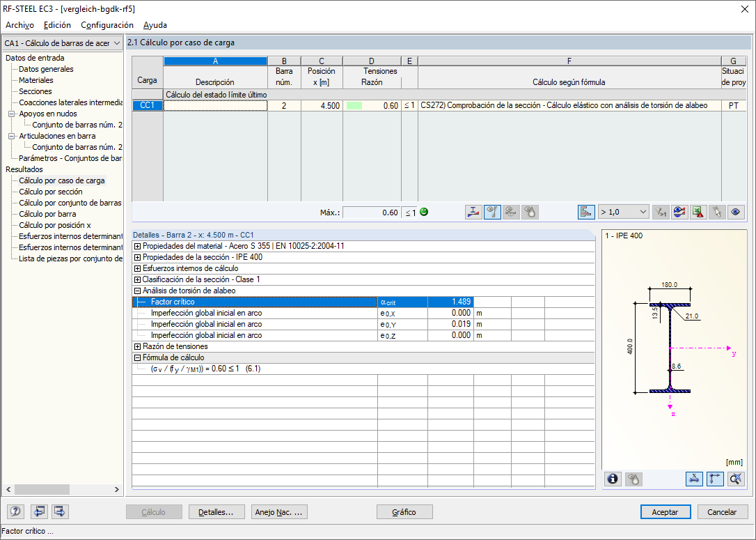
Task: Click the CS272 formula description cell
Action: pyautogui.click(x=569, y=105)
